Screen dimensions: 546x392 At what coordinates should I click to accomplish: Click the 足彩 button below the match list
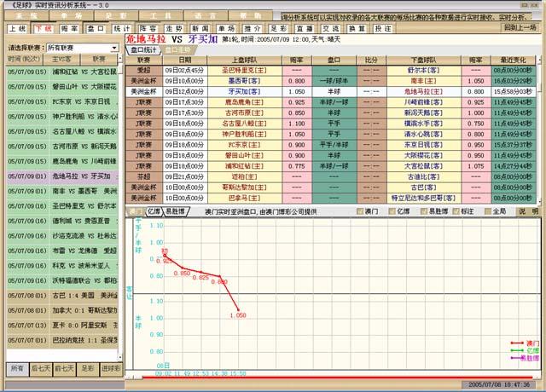pos(87,369)
